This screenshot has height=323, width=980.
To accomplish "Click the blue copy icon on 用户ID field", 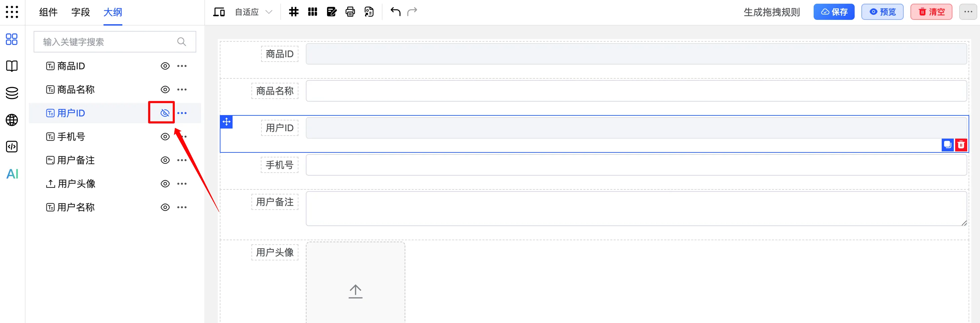I will [x=947, y=145].
